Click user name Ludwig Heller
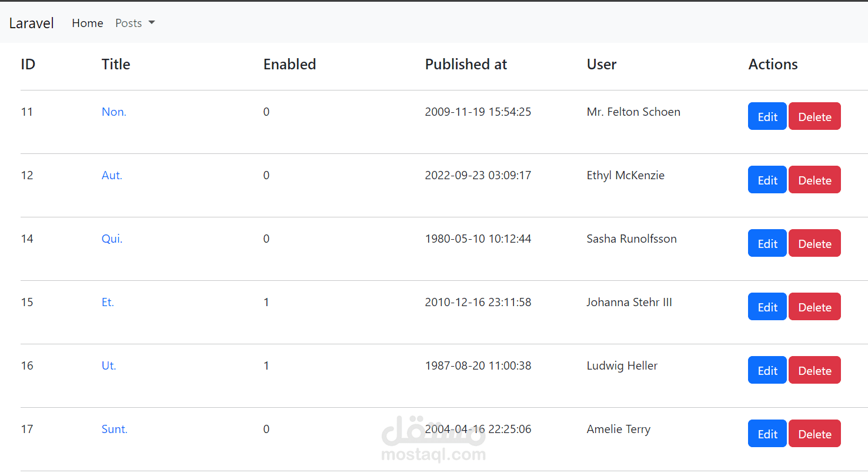The image size is (868, 473). 622,365
